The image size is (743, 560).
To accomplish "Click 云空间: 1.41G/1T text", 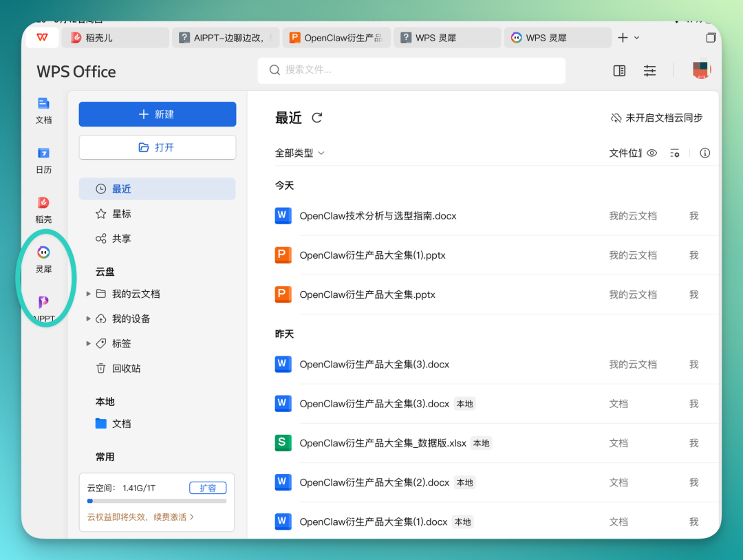I will tap(121, 488).
